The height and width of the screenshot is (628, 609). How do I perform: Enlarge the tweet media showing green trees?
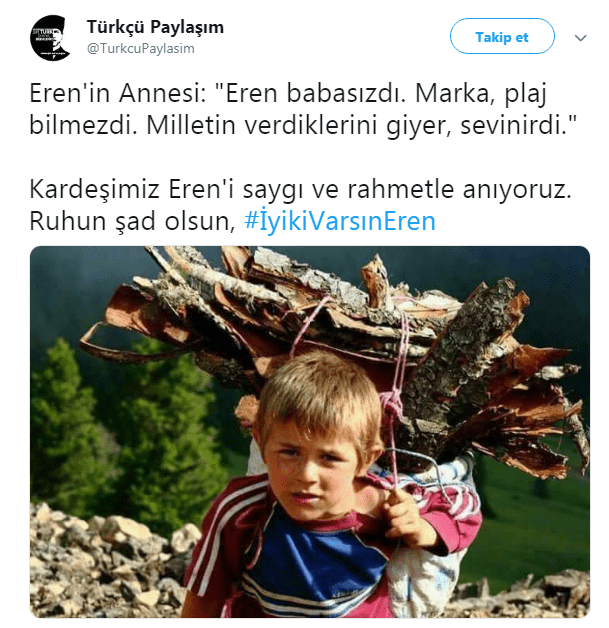pos(310,431)
